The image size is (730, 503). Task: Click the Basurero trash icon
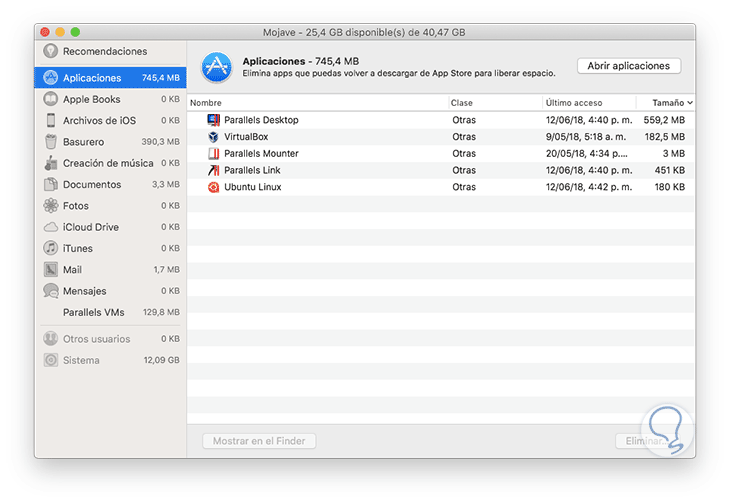coord(50,142)
